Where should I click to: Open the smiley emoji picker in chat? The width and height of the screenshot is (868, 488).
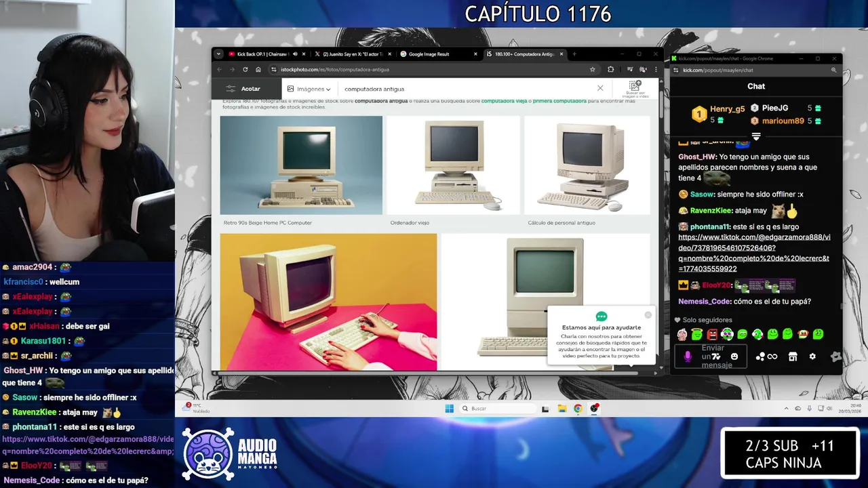point(734,357)
